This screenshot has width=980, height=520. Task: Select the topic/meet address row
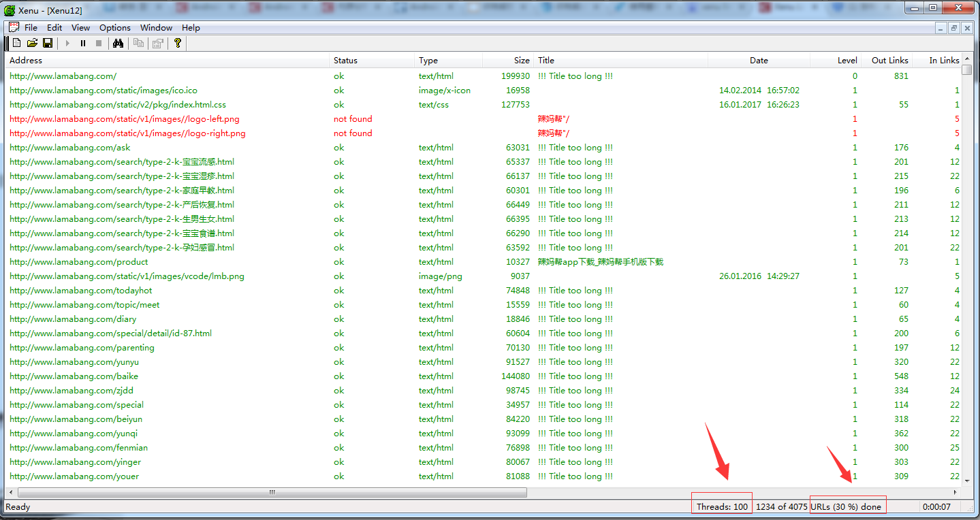click(484, 305)
